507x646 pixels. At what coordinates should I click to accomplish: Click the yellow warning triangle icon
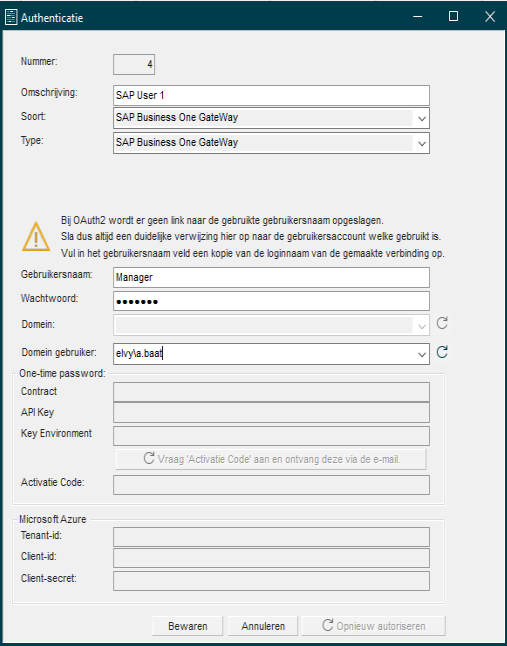pos(36,236)
